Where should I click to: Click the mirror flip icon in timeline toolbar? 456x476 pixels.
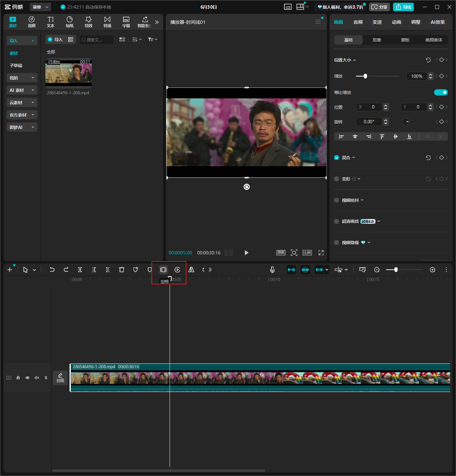[x=191, y=270]
